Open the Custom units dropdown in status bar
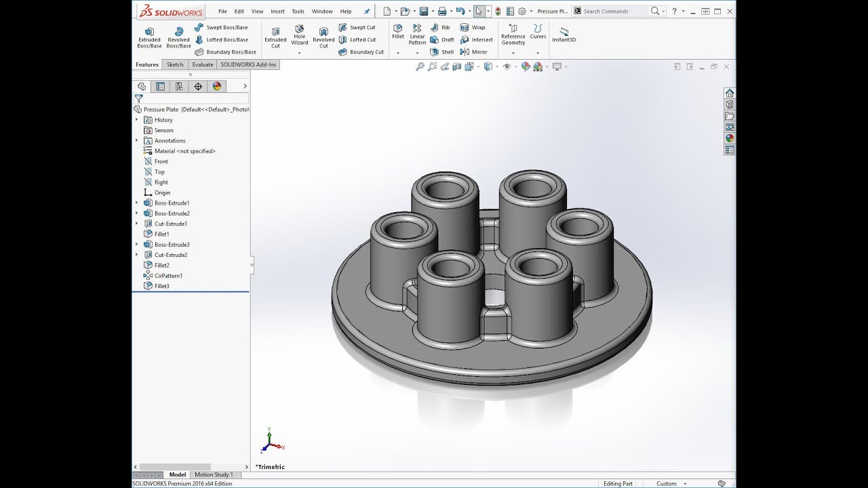Image resolution: width=868 pixels, height=488 pixels. (x=672, y=483)
